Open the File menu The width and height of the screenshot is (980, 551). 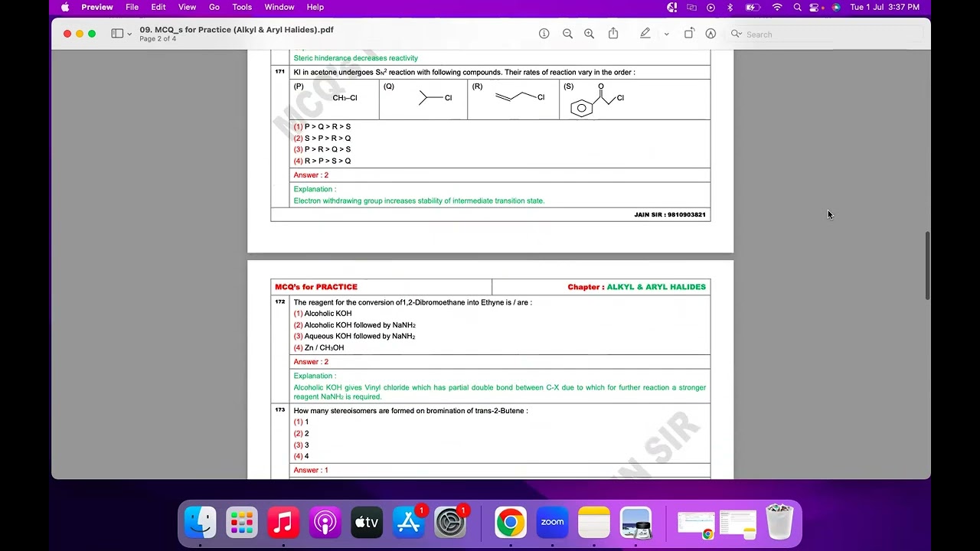coord(132,7)
